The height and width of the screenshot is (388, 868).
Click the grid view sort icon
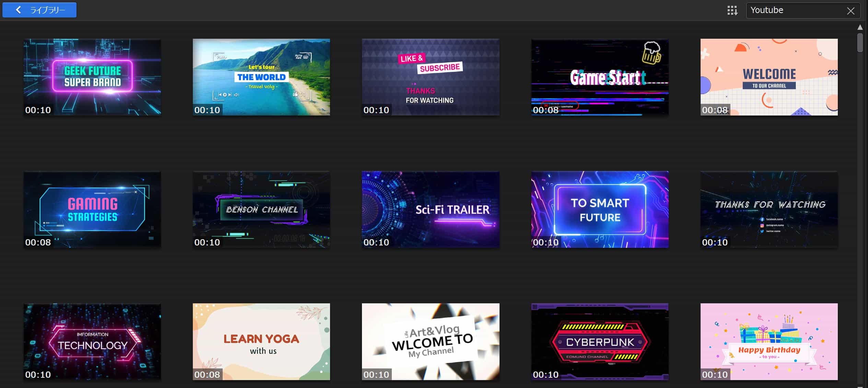click(x=732, y=11)
